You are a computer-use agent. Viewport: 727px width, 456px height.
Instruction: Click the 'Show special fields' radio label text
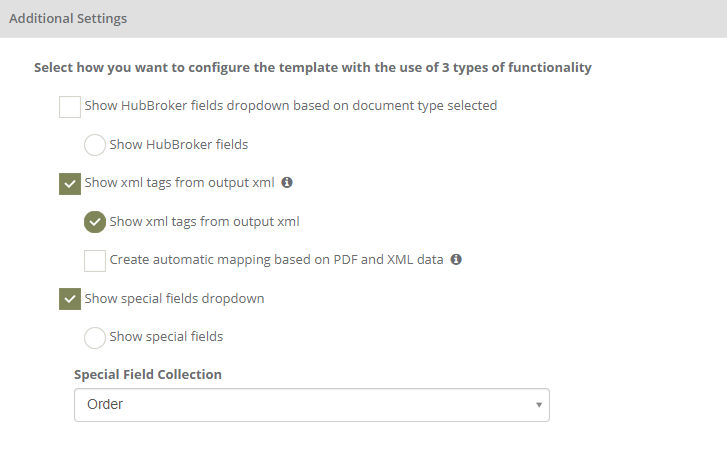point(166,336)
